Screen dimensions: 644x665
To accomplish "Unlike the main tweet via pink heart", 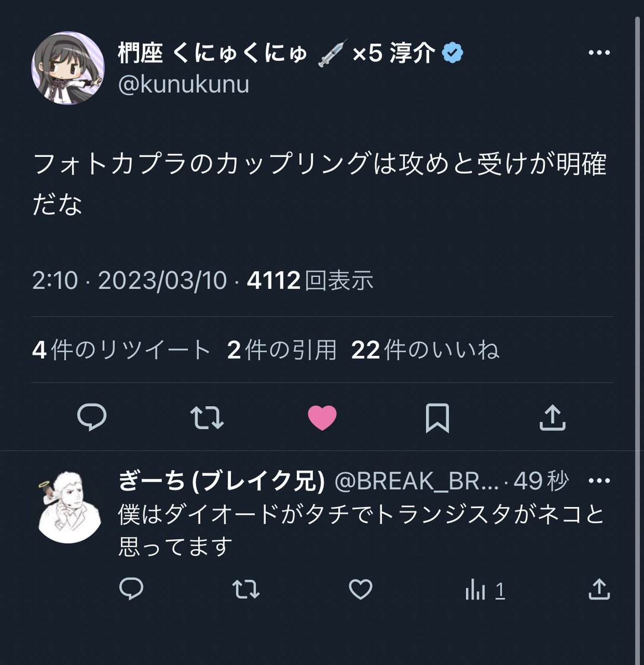I will 322,418.
